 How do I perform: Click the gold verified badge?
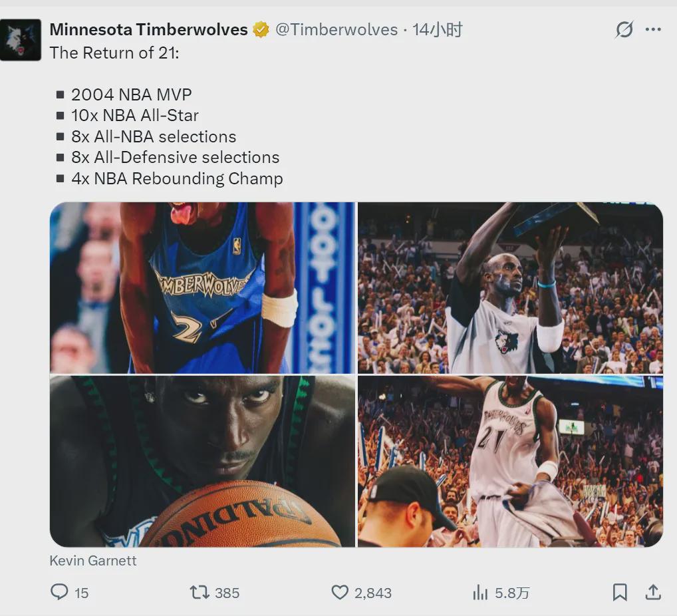[261, 30]
